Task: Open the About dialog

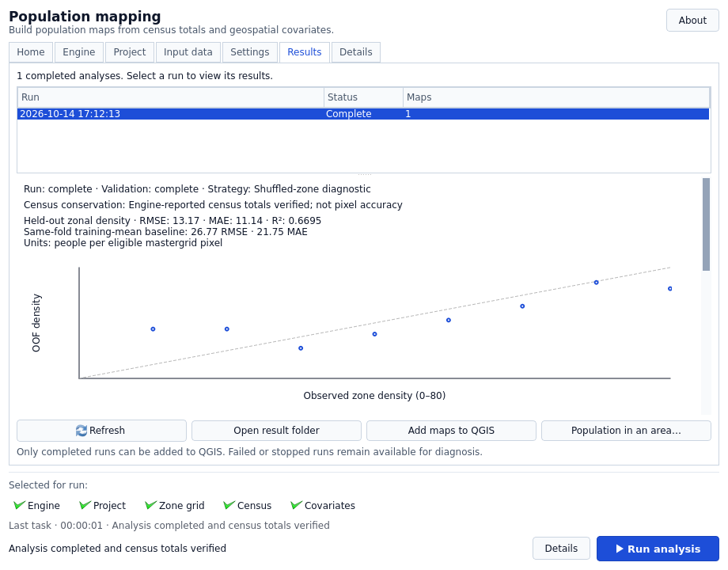Action: click(692, 21)
